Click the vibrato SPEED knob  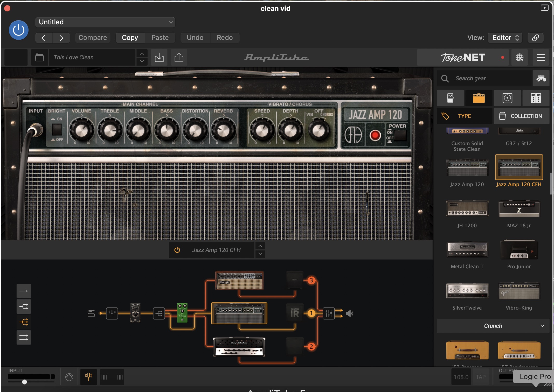(x=262, y=130)
